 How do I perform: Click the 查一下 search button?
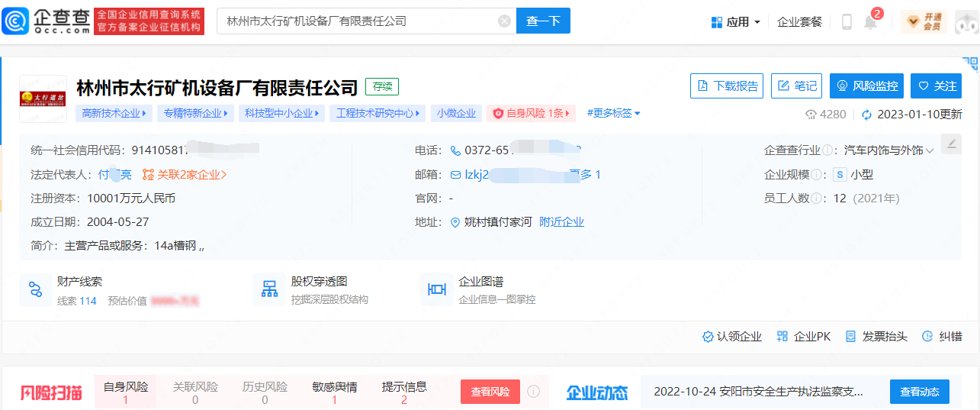click(x=543, y=21)
